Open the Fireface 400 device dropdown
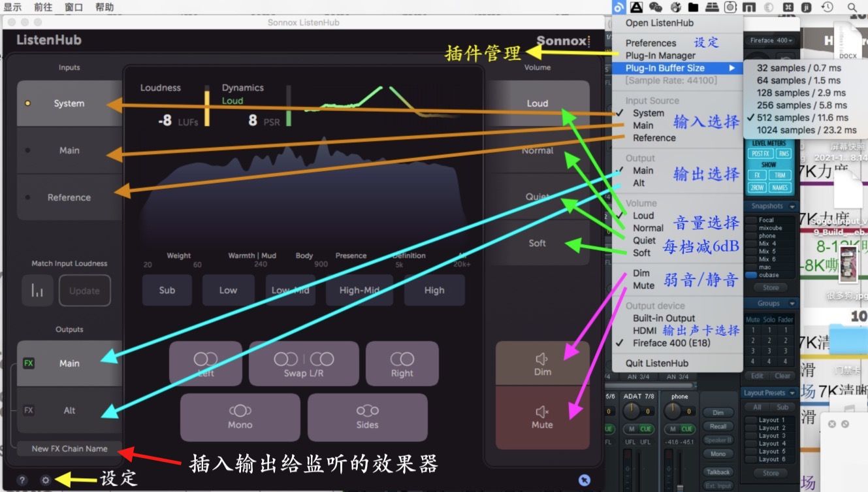This screenshot has width=868, height=492. pos(771,41)
